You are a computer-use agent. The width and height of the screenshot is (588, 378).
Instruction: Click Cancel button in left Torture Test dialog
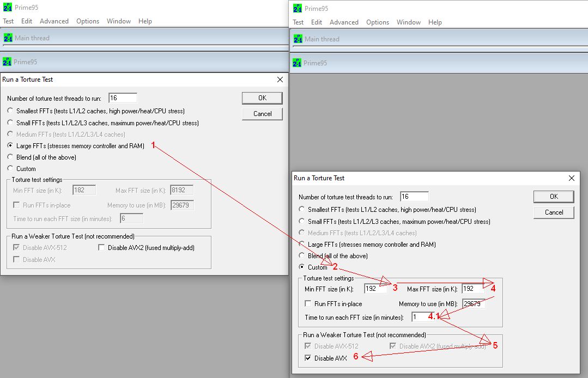(262, 113)
